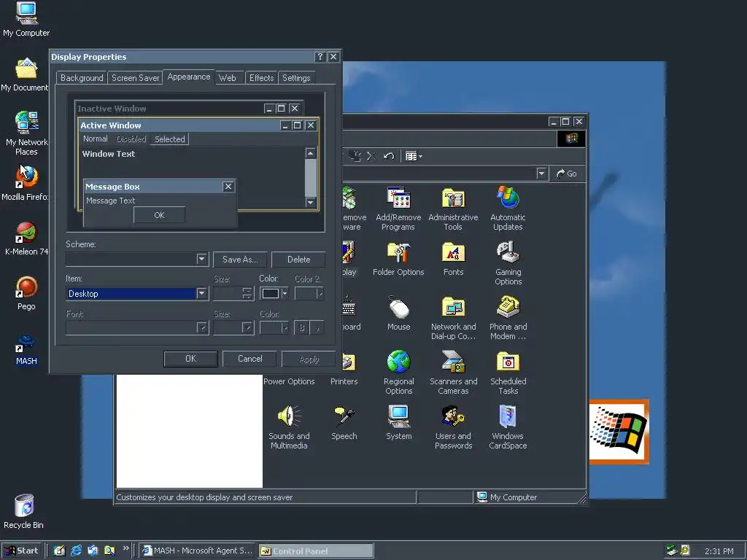Switch to the Web tab
This screenshot has width=747, height=560.
228,77
